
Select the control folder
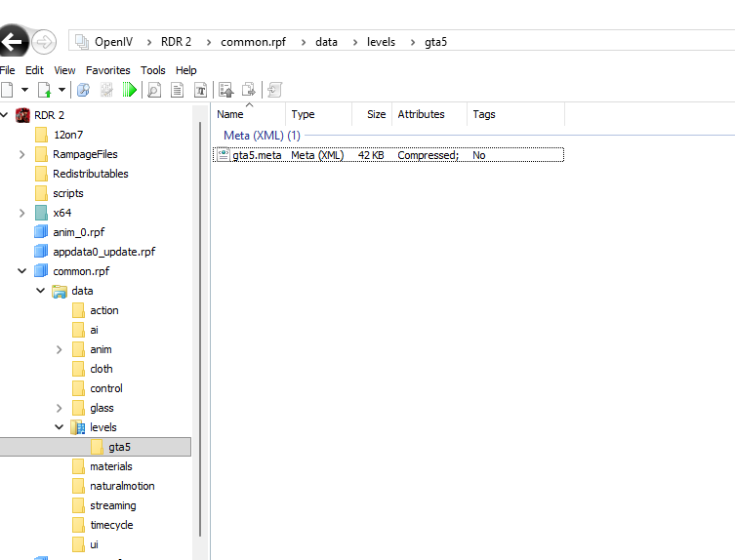[x=106, y=388]
